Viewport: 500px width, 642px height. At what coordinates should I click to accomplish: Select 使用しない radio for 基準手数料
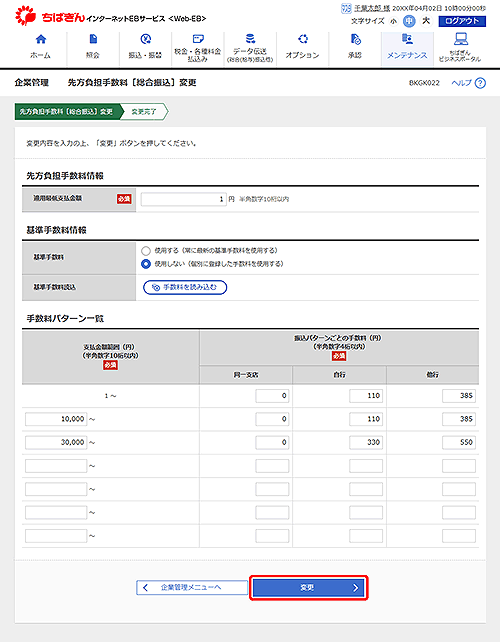pos(146,264)
